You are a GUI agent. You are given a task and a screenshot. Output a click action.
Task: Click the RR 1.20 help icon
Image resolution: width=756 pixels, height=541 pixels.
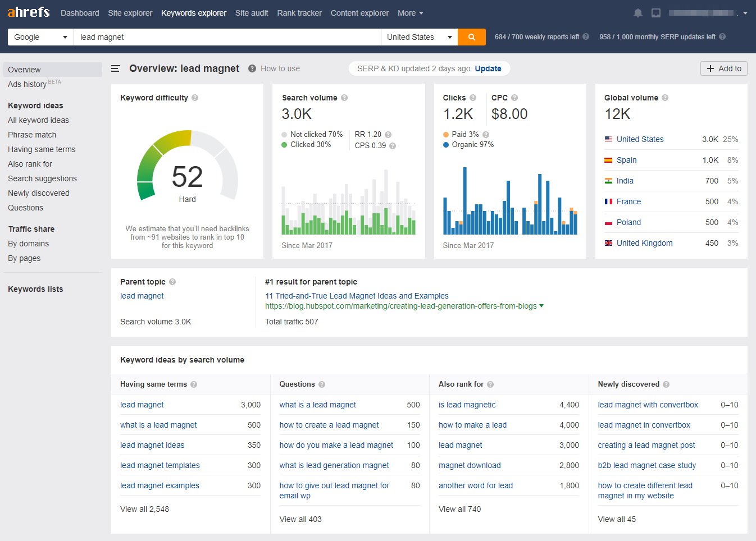(x=388, y=135)
